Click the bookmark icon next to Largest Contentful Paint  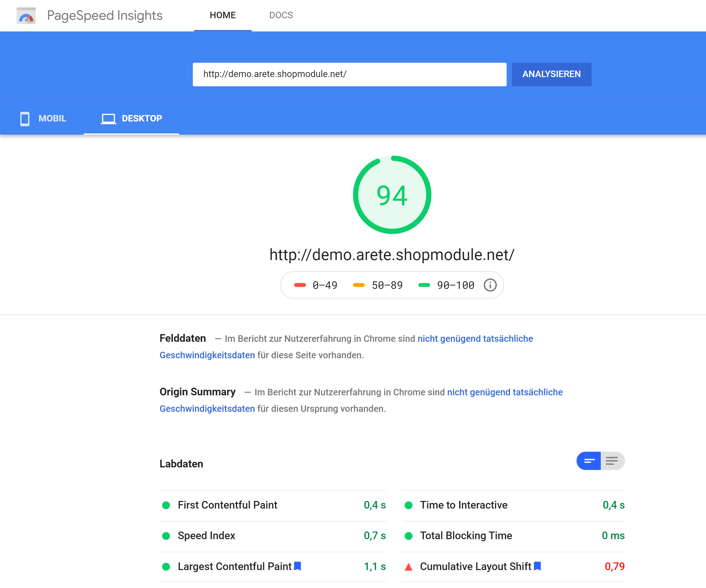(x=297, y=566)
